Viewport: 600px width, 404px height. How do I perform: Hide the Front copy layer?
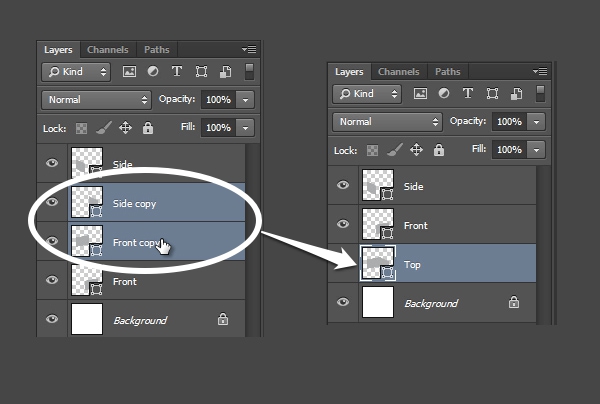tap(52, 241)
